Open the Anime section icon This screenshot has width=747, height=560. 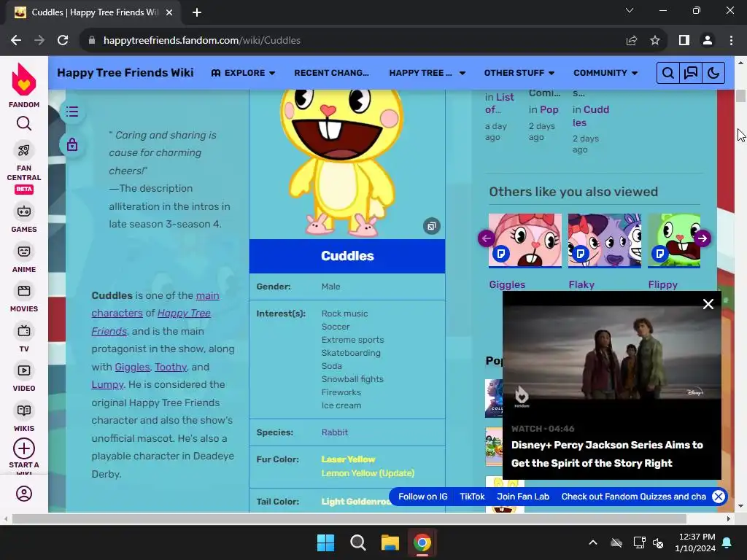click(24, 252)
